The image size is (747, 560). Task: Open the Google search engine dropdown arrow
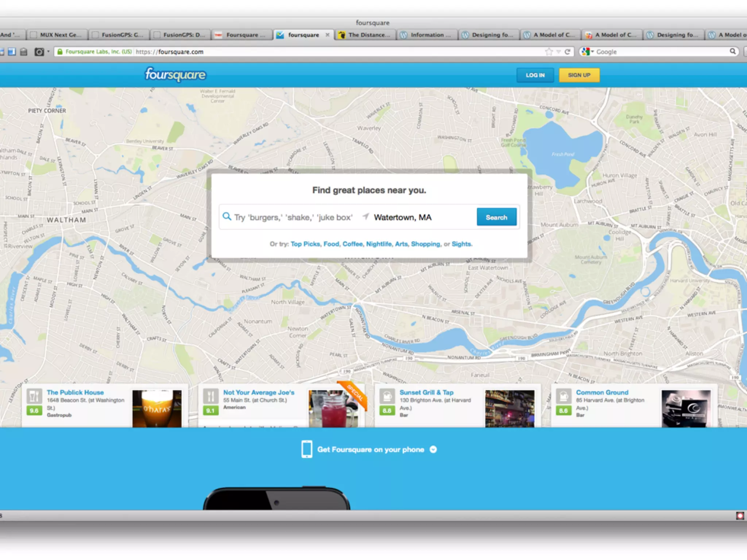pyautogui.click(x=592, y=52)
